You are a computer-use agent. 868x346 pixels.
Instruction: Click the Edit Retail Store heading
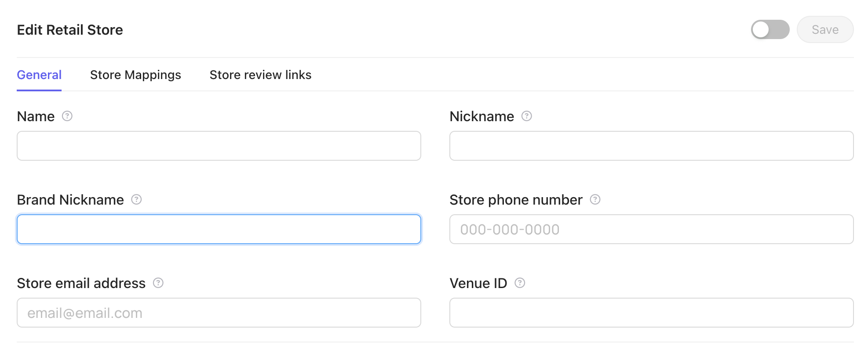pyautogui.click(x=70, y=30)
